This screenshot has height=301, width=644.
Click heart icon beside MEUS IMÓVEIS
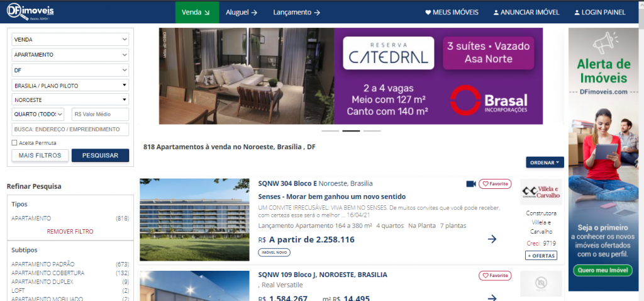click(x=428, y=13)
